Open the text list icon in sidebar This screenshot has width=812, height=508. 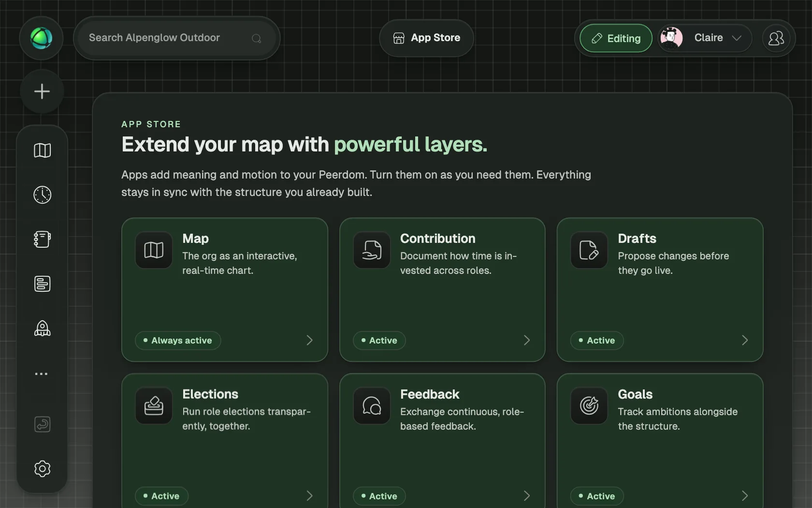pyautogui.click(x=42, y=284)
